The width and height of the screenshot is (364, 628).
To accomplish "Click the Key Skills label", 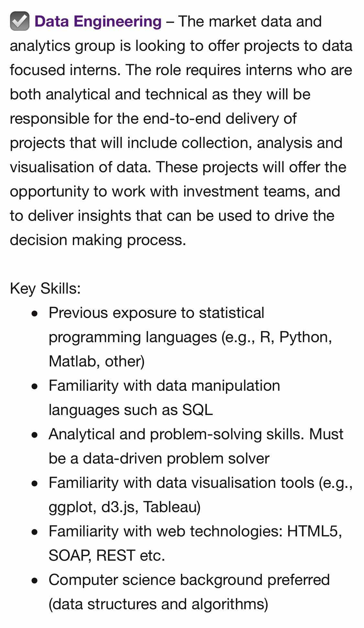I will (x=45, y=288).
